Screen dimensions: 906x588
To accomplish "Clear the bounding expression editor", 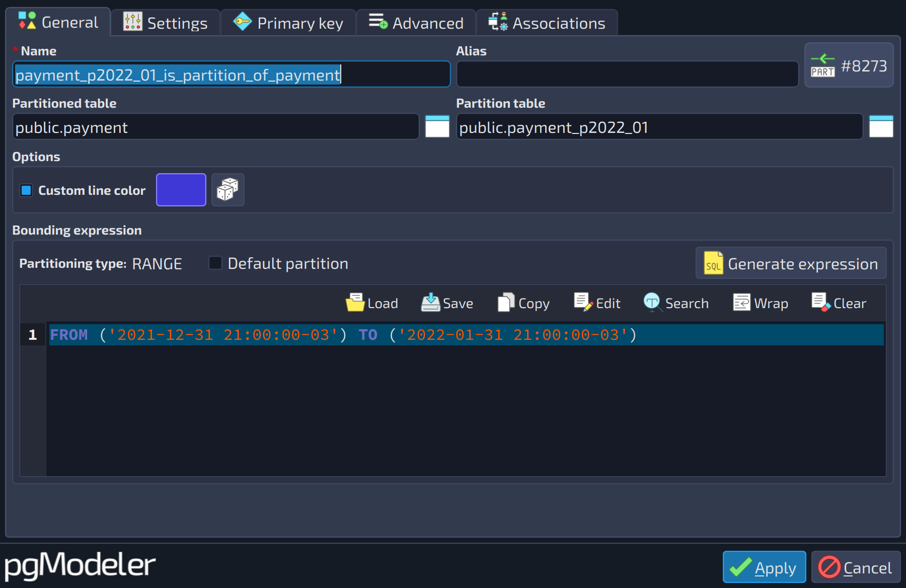I will 839,303.
